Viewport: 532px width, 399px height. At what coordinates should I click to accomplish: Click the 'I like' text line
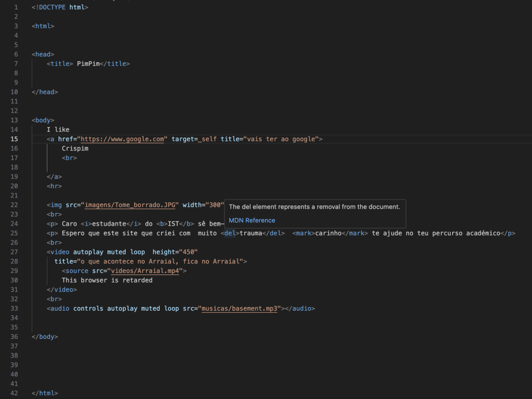(58, 130)
